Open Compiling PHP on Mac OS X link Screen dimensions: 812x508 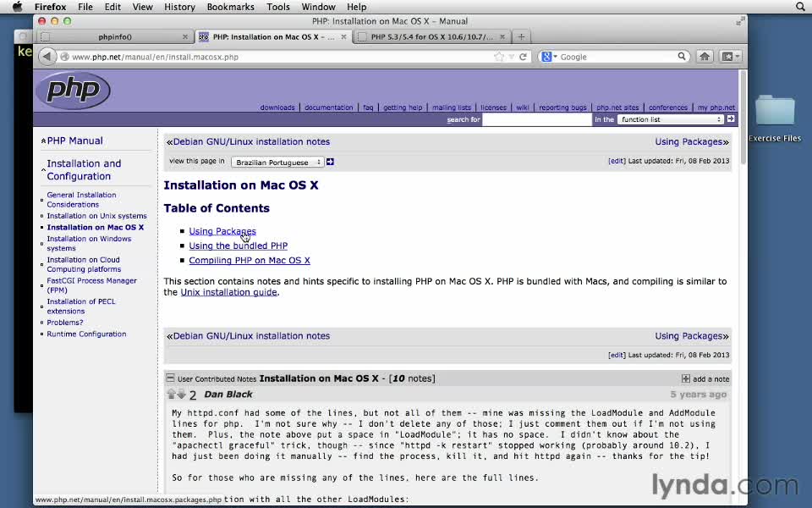tap(249, 261)
